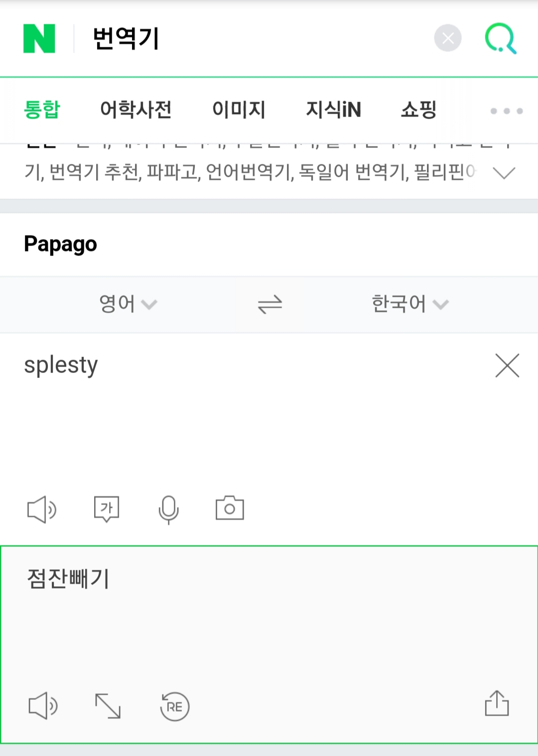The width and height of the screenshot is (538, 756).
Task: Select the 쇼핑 tab
Action: [x=418, y=110]
